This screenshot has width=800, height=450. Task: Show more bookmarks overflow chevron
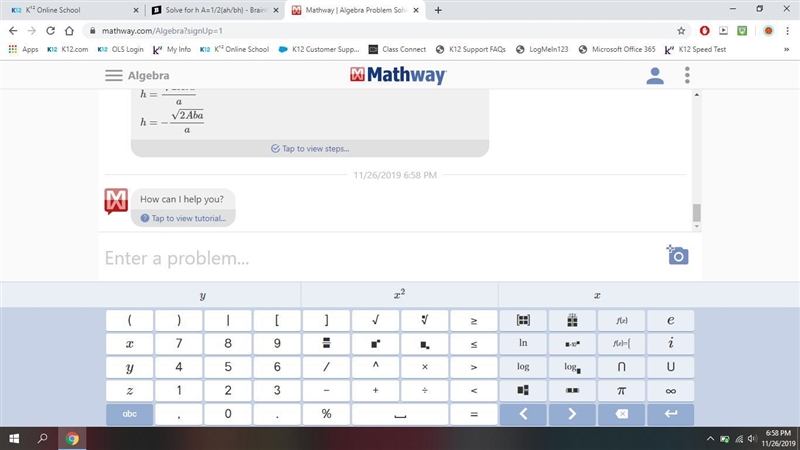point(786,49)
